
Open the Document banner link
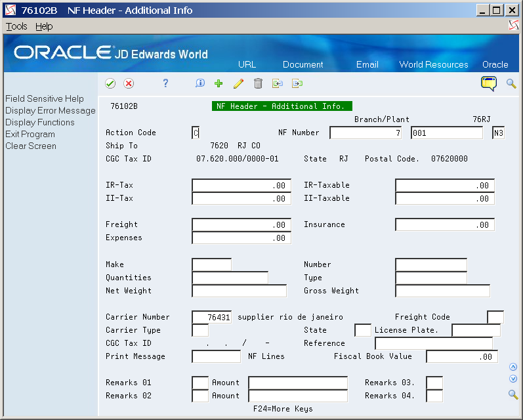tap(303, 64)
